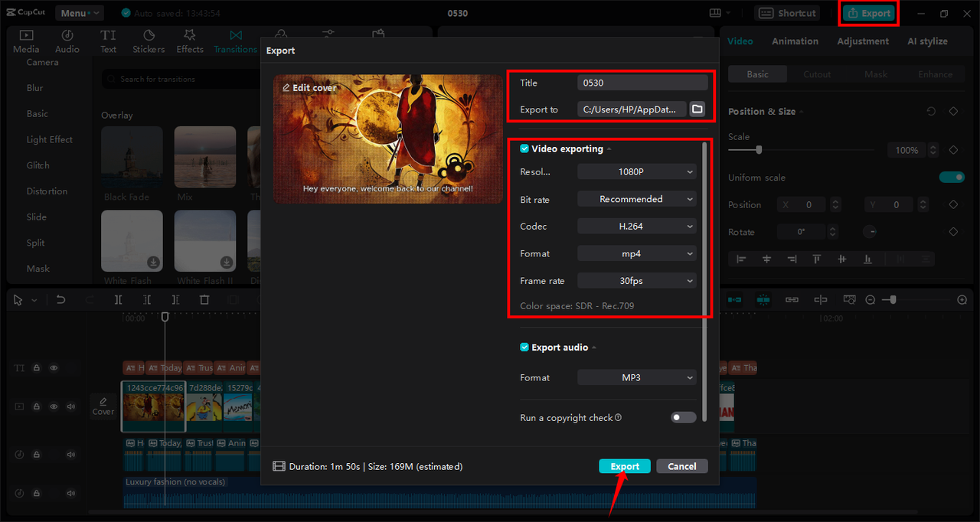This screenshot has height=522, width=980.
Task: Open the Audio tab
Action: (x=67, y=41)
